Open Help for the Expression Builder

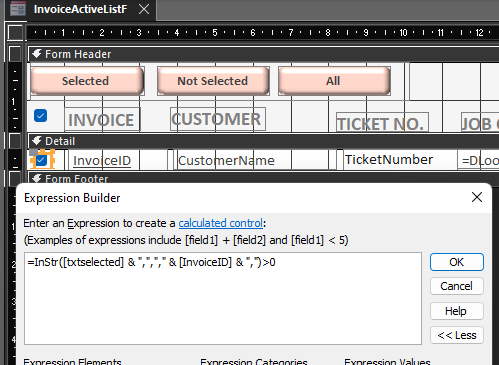coord(457,311)
